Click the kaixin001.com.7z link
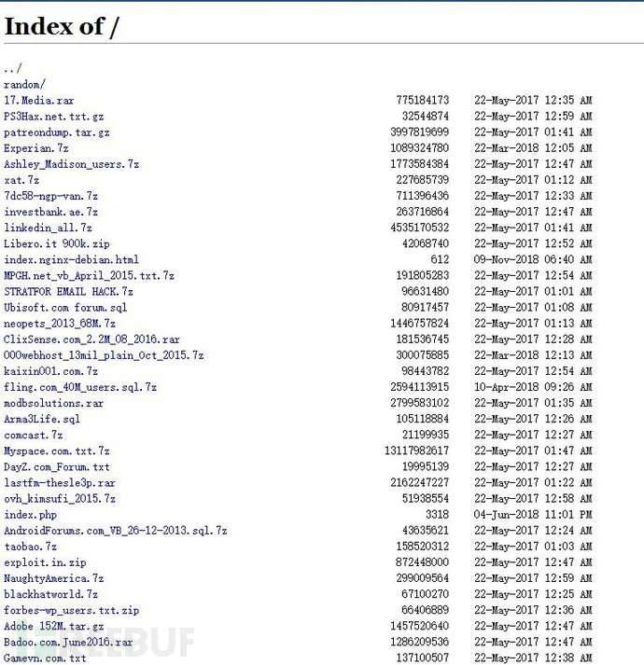The image size is (644, 665). pos(51,371)
